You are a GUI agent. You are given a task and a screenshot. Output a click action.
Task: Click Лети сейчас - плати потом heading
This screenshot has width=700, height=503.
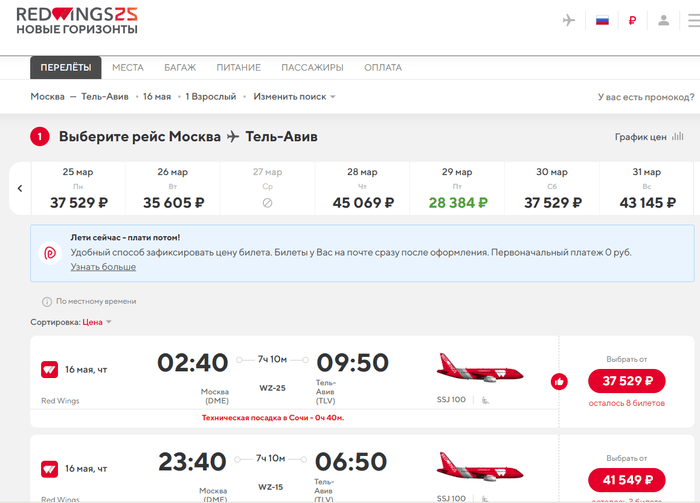click(125, 238)
